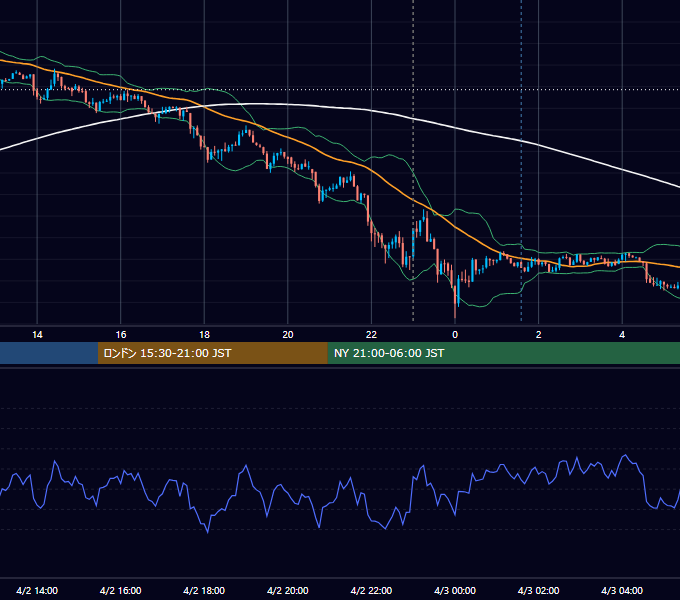Select the 0 hour axis label

(455, 335)
